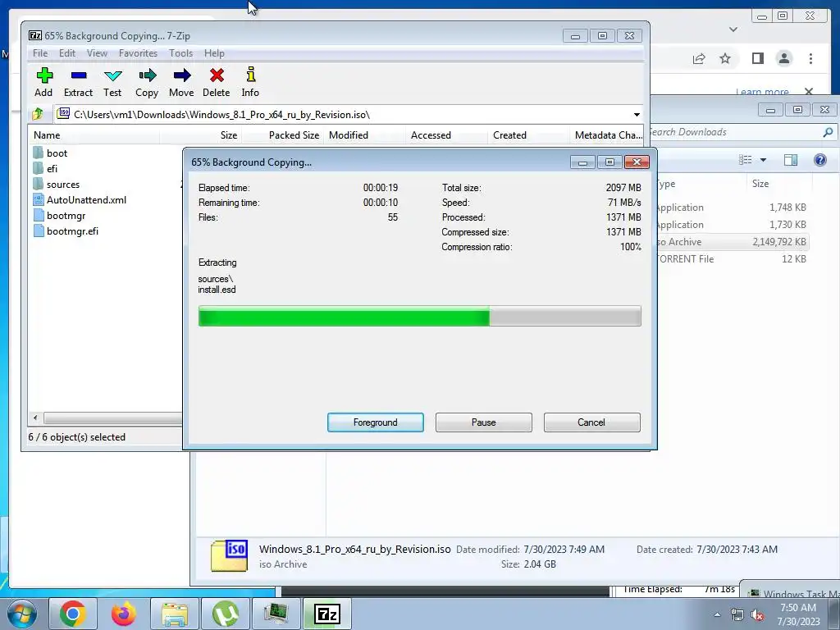Open Firefox from the taskbar
This screenshot has height=630, width=840.
click(124, 614)
